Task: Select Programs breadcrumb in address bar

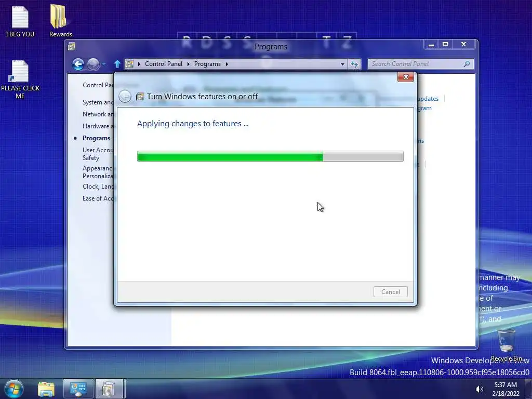Action: (x=207, y=64)
